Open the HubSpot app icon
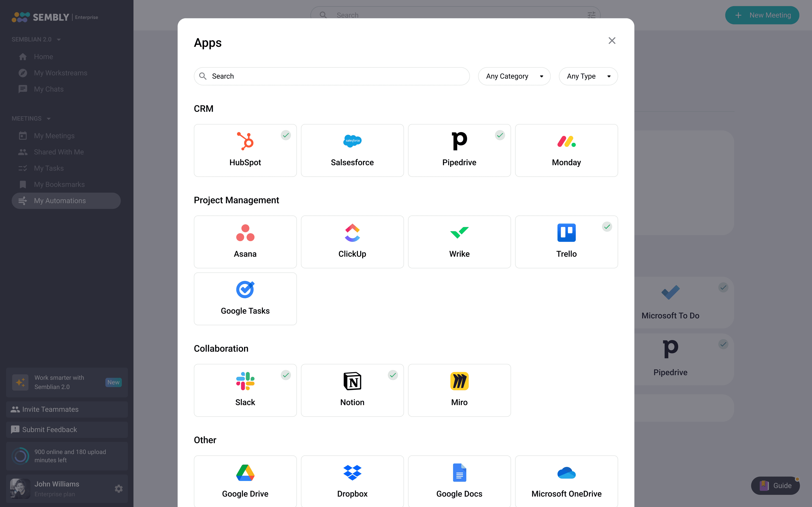The height and width of the screenshot is (507, 812). 245,141
